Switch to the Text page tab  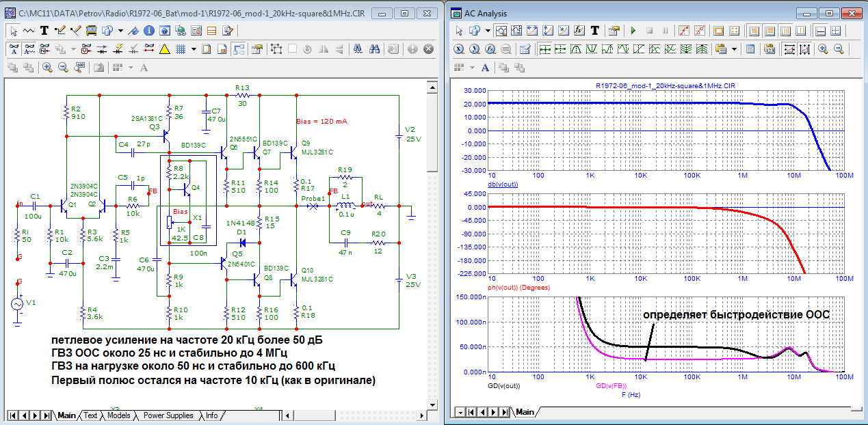point(90,415)
